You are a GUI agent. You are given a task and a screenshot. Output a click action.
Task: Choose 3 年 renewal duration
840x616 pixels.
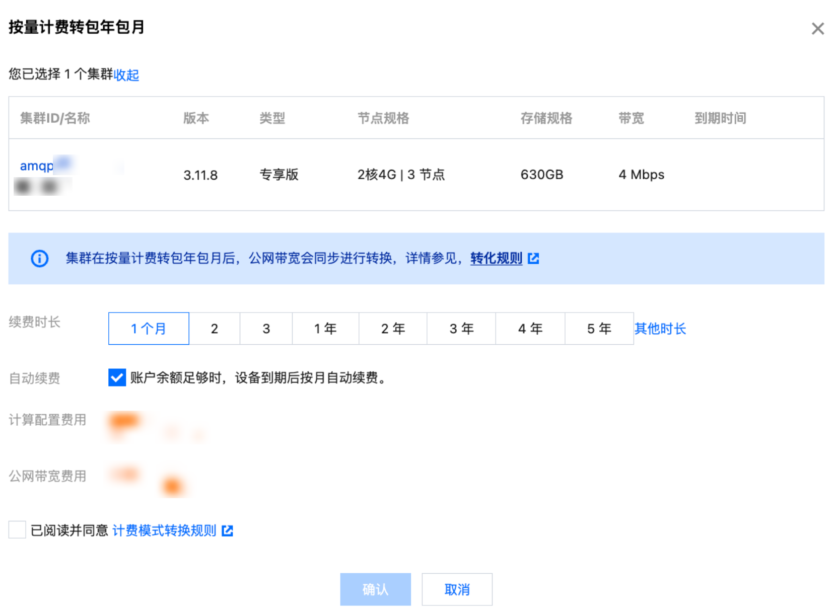tap(462, 329)
